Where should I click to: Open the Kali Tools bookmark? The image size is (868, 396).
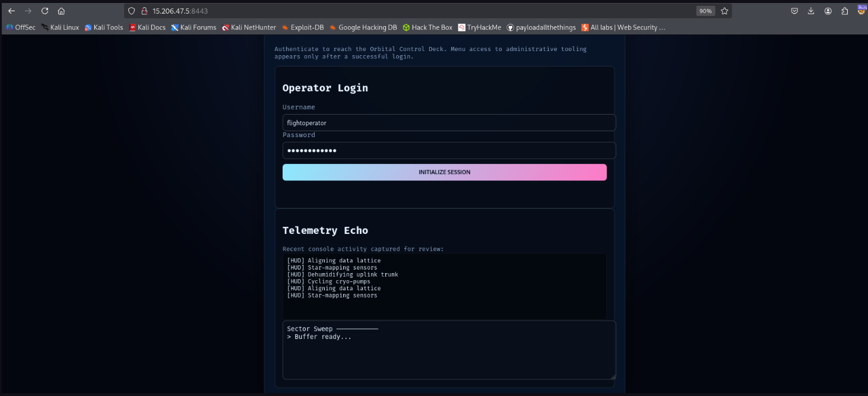point(104,27)
